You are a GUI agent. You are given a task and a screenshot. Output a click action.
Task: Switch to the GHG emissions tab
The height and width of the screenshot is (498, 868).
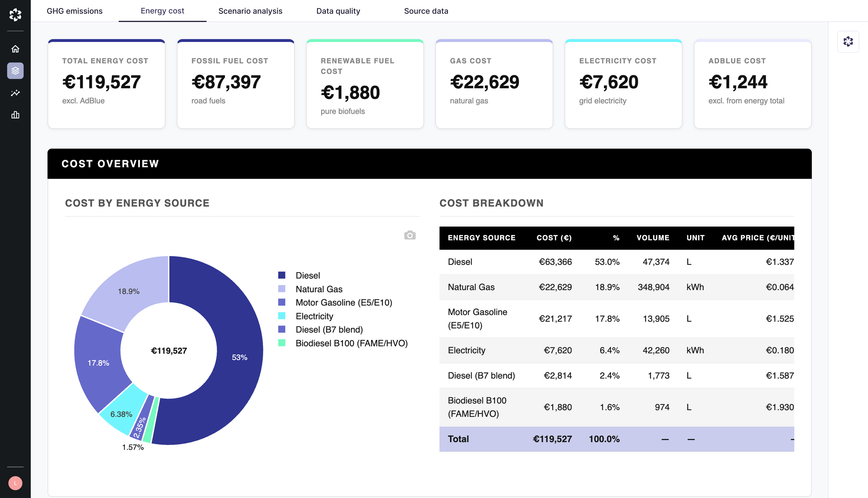point(75,11)
